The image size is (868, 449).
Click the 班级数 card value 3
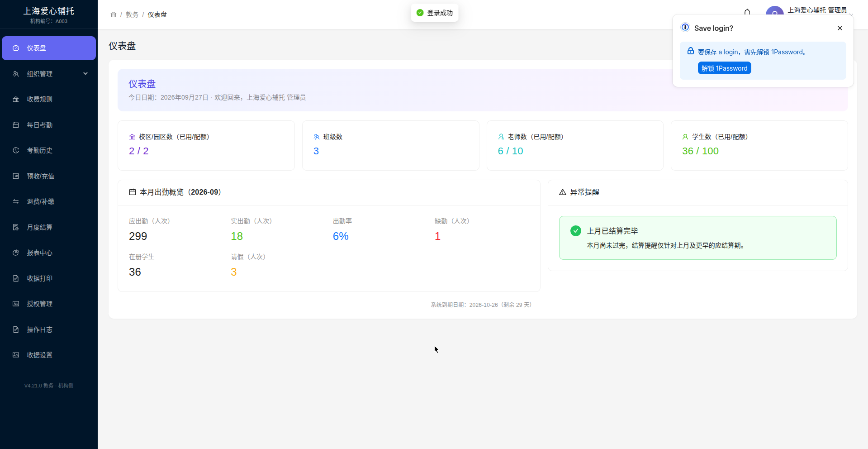point(316,151)
